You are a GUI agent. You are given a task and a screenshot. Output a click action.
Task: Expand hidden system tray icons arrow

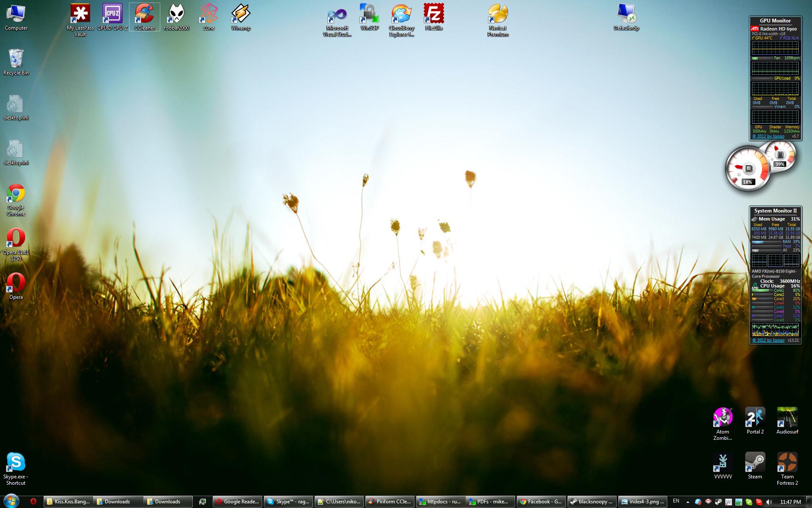point(688,502)
